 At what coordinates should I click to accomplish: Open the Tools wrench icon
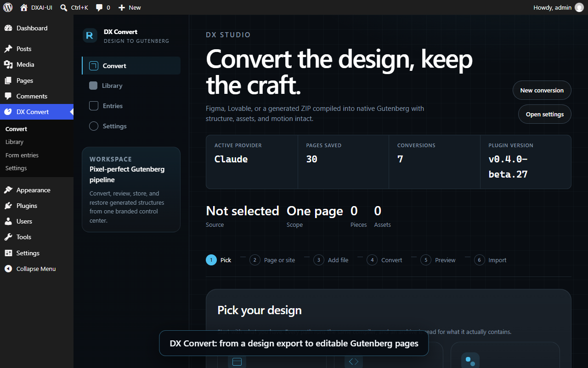[x=8, y=237]
